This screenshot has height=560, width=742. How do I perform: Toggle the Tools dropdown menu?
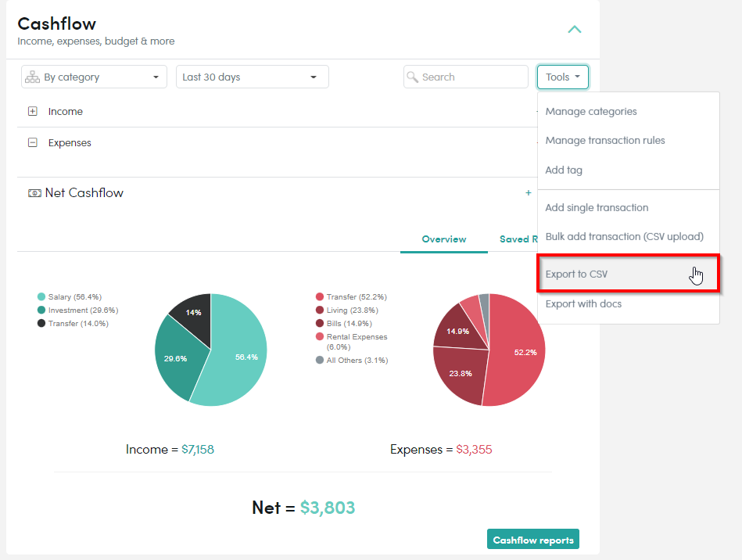pos(562,77)
